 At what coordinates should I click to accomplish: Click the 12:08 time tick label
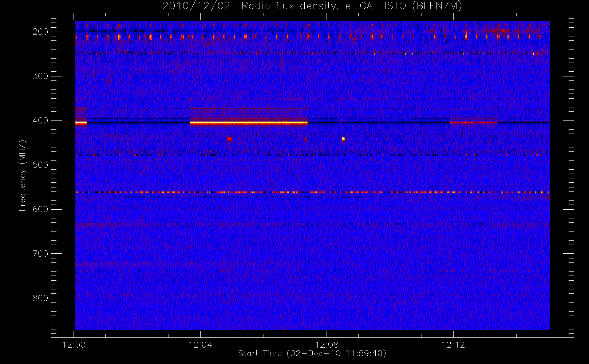[327, 345]
